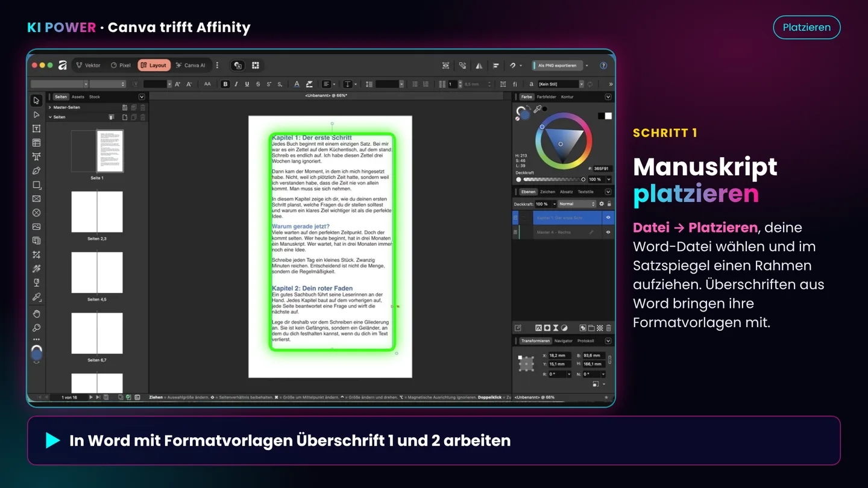
Task: Switch to the Farbfelder tab
Action: (x=547, y=97)
